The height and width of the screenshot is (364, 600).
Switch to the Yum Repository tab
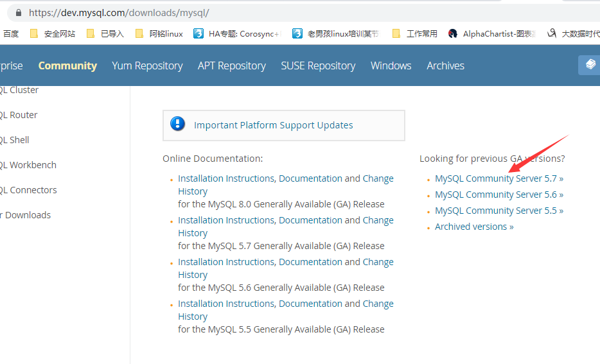point(147,65)
